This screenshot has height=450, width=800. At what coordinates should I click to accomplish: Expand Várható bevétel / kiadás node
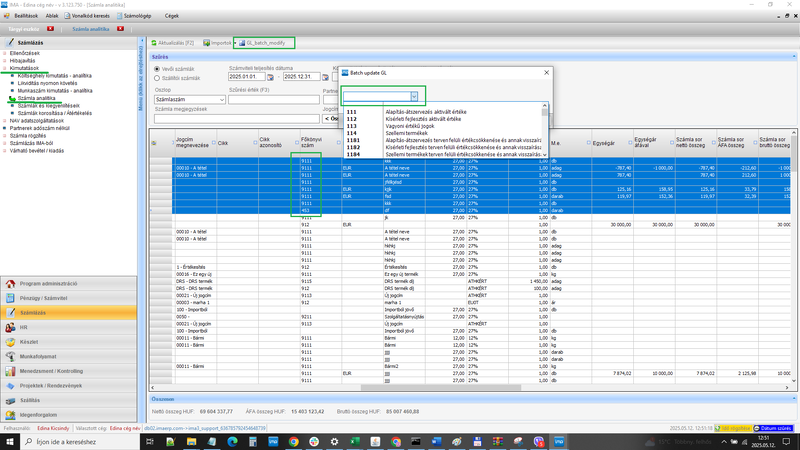(5, 151)
